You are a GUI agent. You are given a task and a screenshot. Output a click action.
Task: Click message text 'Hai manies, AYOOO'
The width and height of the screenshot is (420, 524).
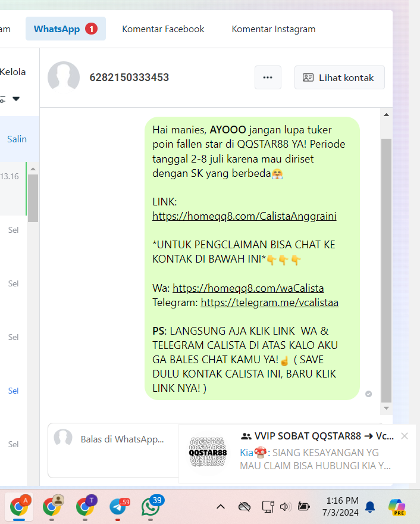(199, 130)
